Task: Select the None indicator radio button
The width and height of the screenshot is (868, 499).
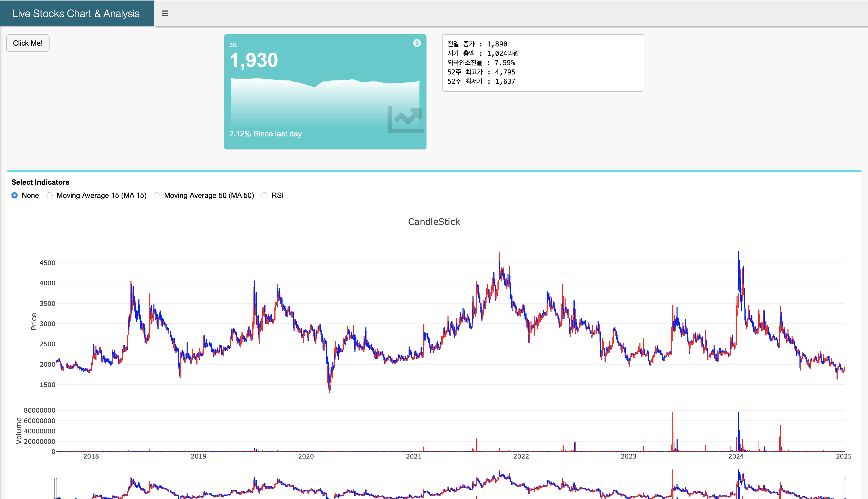Action: tap(15, 195)
